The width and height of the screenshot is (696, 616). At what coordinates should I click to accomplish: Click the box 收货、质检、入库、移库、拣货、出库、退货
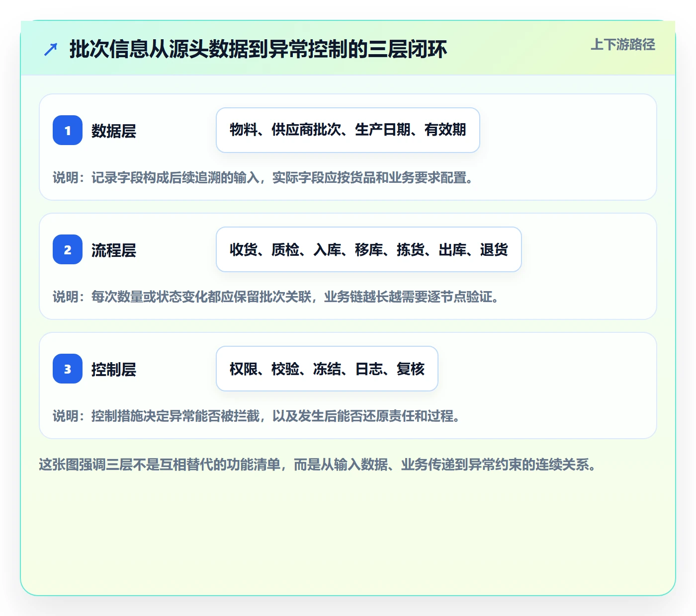369,249
